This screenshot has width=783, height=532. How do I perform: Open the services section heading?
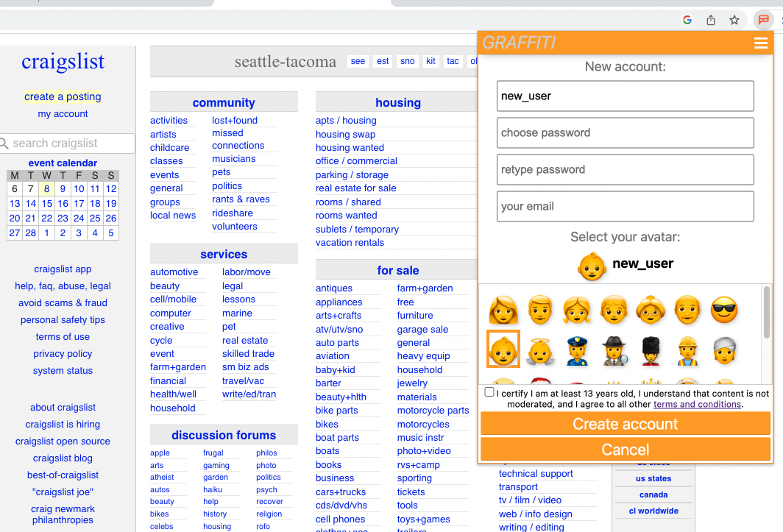pos(224,255)
